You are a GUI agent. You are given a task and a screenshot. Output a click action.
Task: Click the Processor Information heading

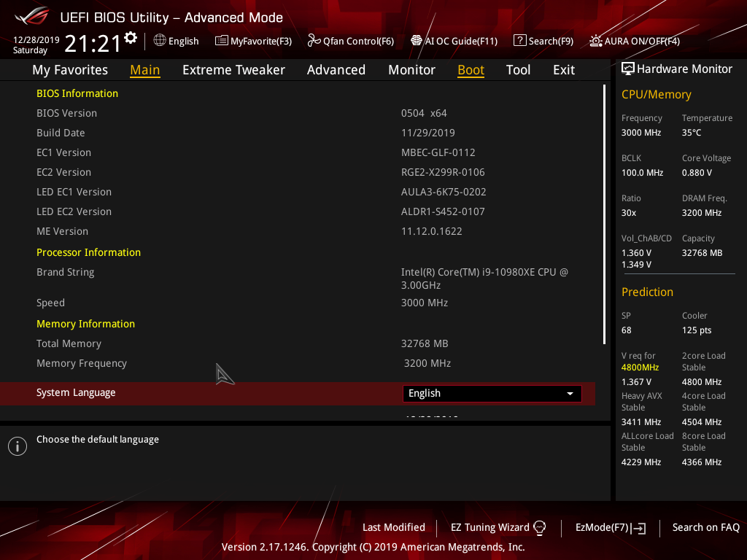coord(88,252)
